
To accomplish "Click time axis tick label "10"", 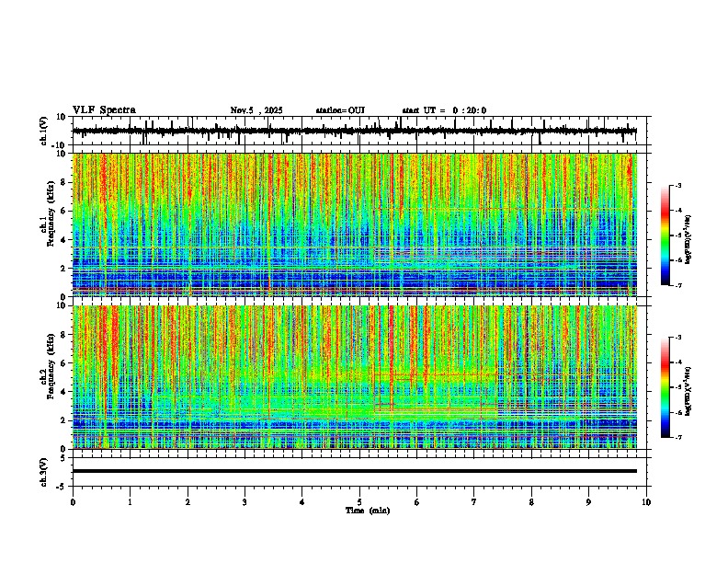I will (646, 502).
